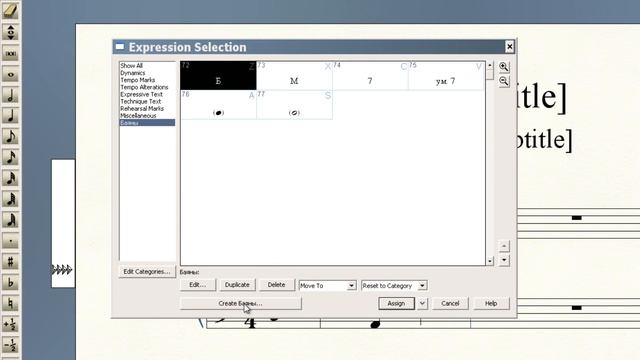Select the natural accidental tool
The width and height of the screenshot is (640, 360).
tap(11, 303)
